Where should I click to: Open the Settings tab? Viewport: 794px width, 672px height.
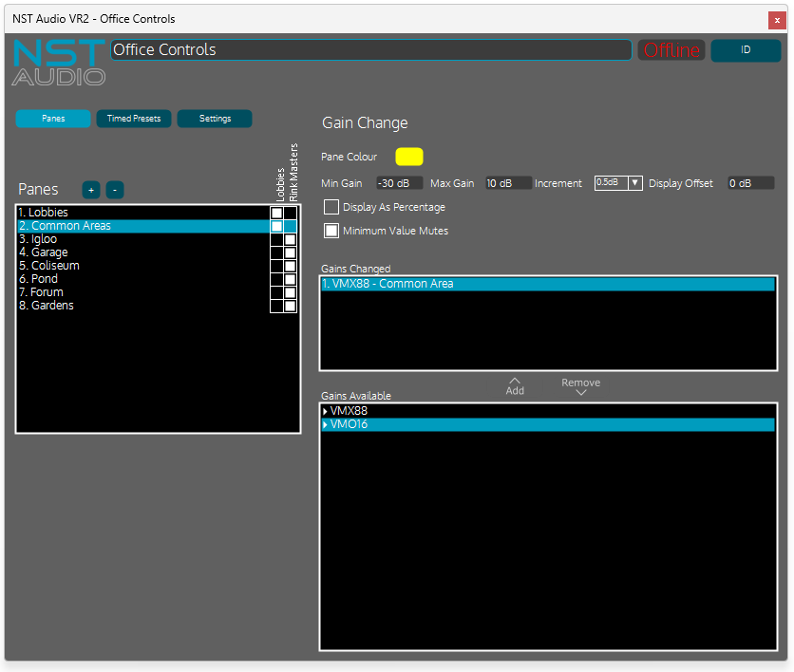coord(215,119)
